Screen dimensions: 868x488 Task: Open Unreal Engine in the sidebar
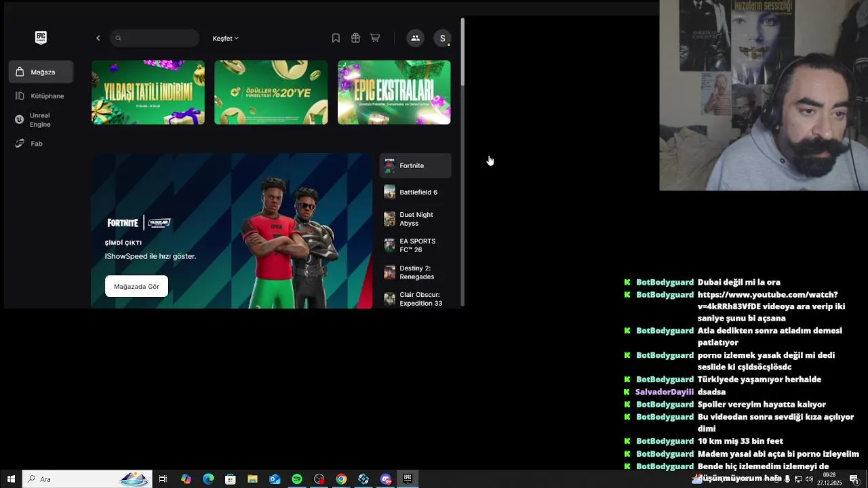click(x=41, y=120)
